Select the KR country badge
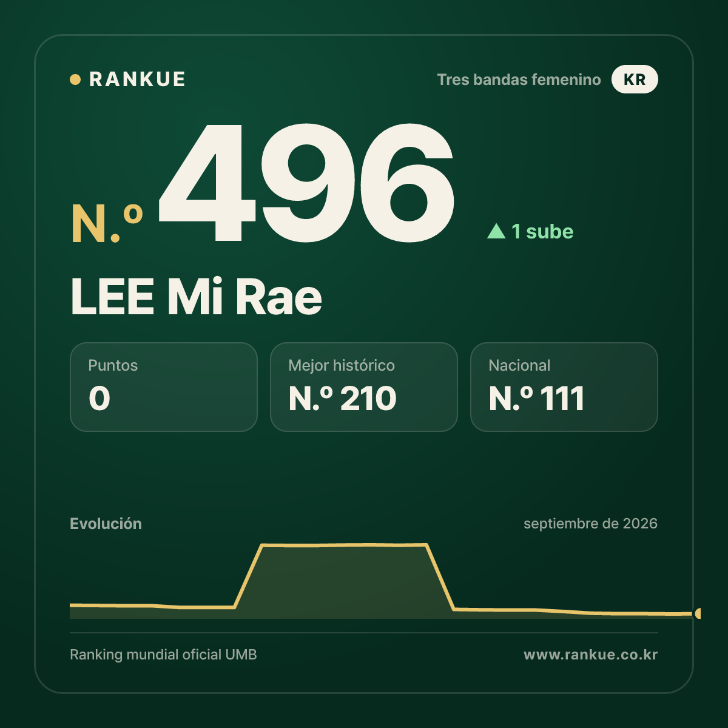728x728 pixels. pyautogui.click(x=635, y=79)
